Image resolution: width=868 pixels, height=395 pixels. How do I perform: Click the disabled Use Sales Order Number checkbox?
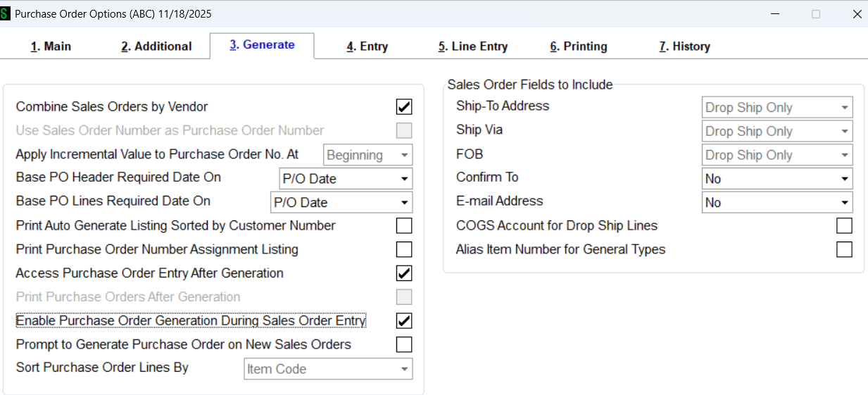click(x=404, y=131)
